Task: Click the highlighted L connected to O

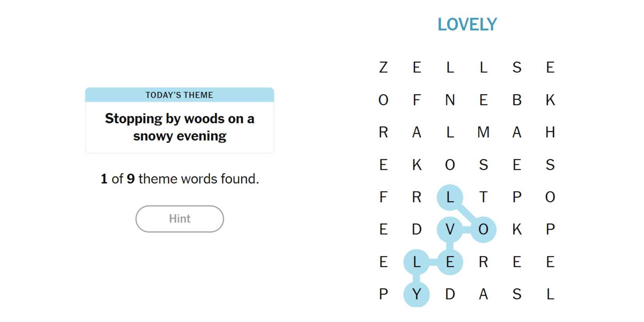Action: click(x=450, y=197)
